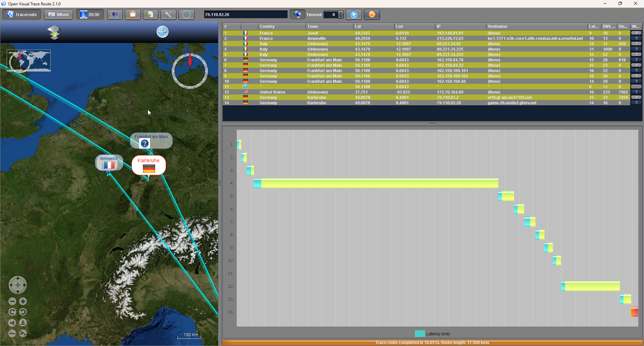Click the clipboard copy icon in toolbar
Viewport: 644px width, 346px height.
[133, 14]
